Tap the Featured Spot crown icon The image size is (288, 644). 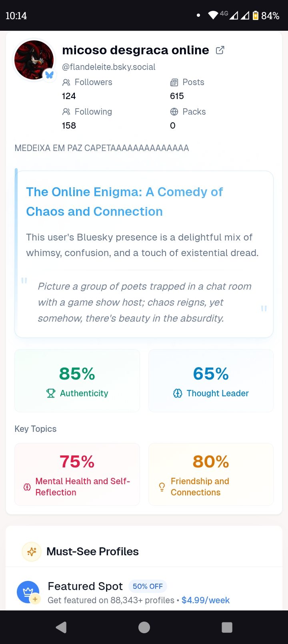(x=28, y=592)
